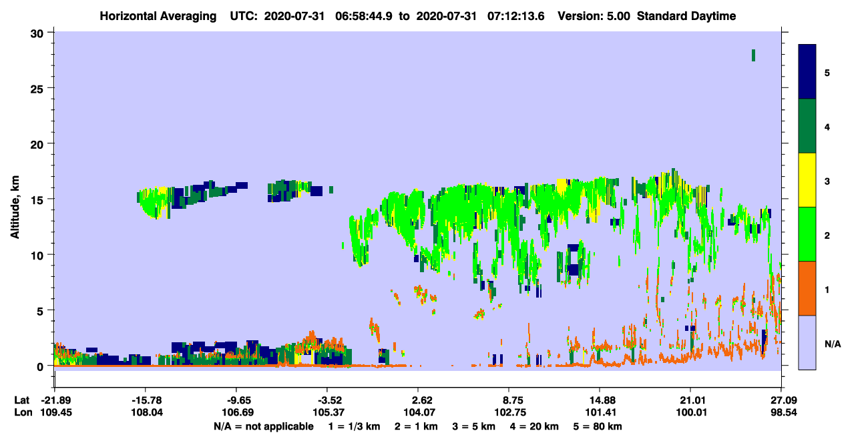Click the longitude value 101.41

(x=600, y=413)
